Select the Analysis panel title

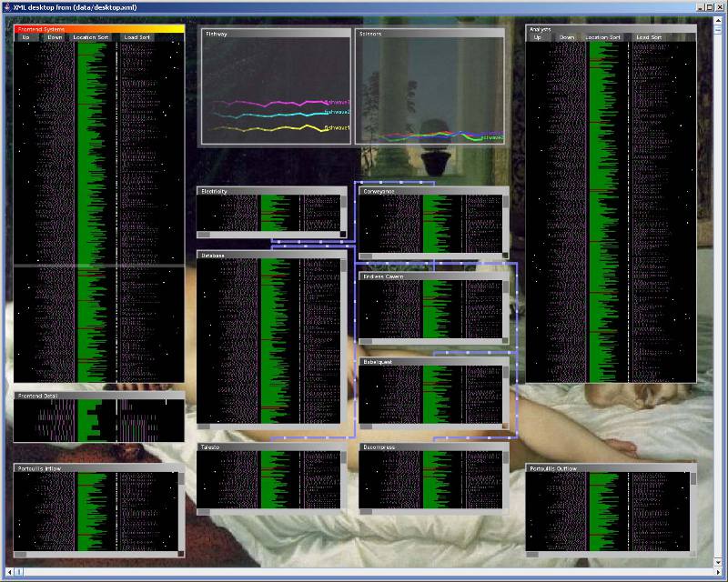[x=540, y=29]
